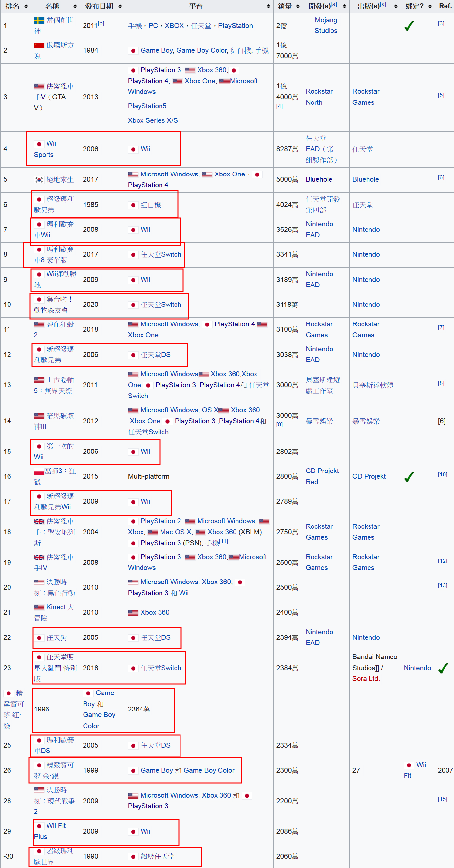This screenshot has height=868, width=454.
Task: Open the 絕地求生 game link
Action: pos(60,180)
